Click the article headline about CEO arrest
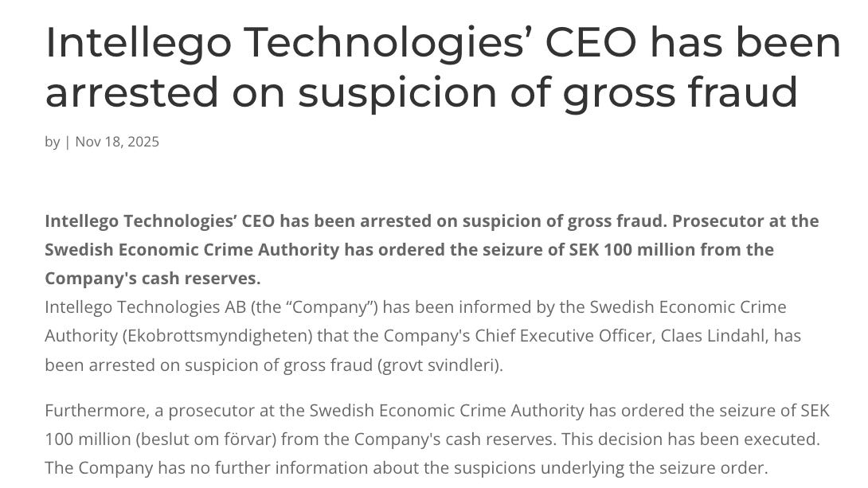Screen dimensions: 868x488 coord(443,67)
